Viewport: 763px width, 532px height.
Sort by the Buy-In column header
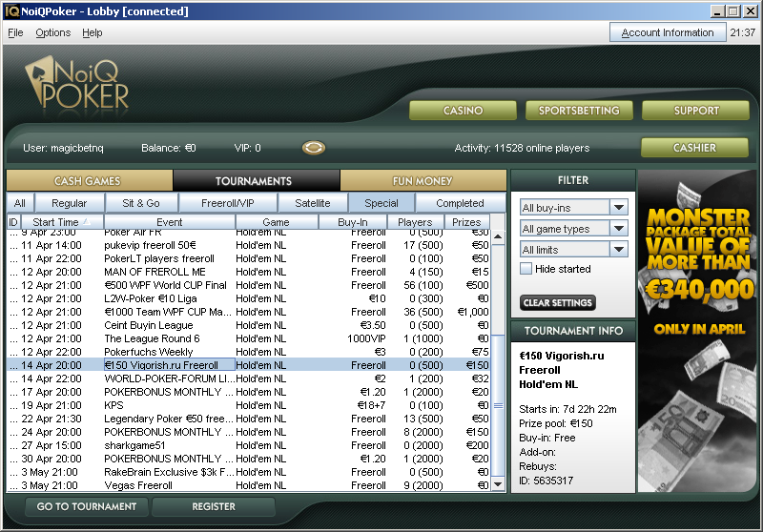[353, 222]
